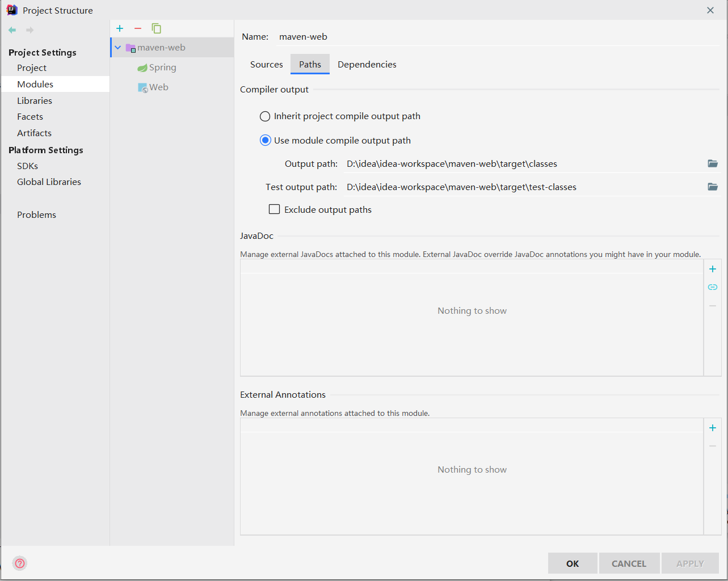
Task: Click the External Annotations section label
Action: click(283, 394)
